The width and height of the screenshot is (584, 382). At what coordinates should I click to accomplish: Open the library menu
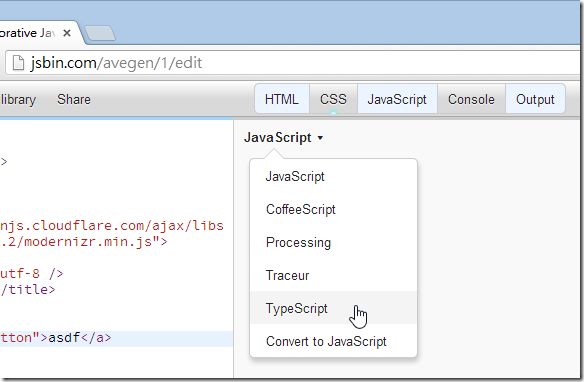(18, 99)
